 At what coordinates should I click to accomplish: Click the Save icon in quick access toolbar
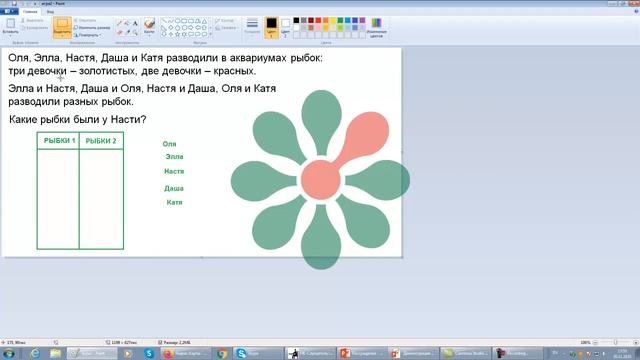[x=14, y=3]
